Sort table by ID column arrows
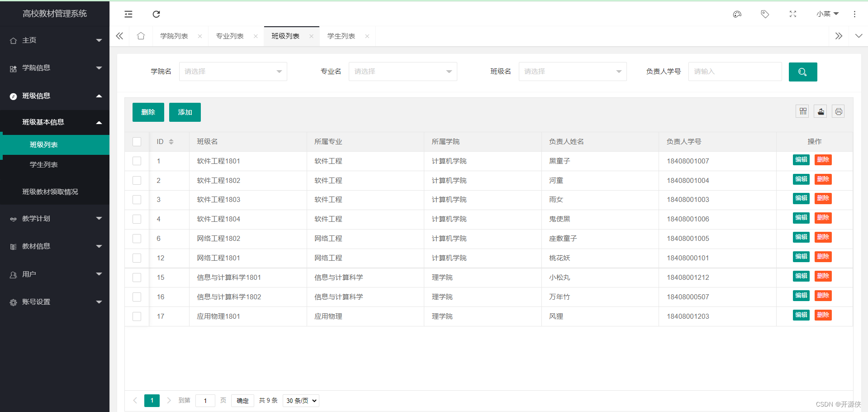Screen dimensions: 868x412 [171, 142]
